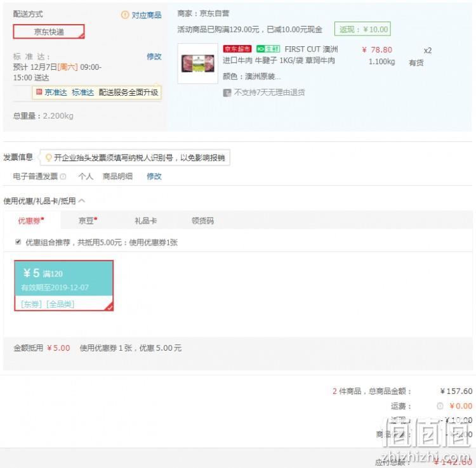
Task: Switch to 领货码 tab
Action: [x=202, y=221]
